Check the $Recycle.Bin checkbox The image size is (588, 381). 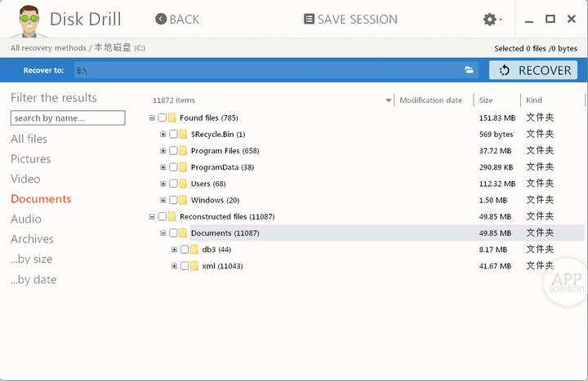click(173, 134)
